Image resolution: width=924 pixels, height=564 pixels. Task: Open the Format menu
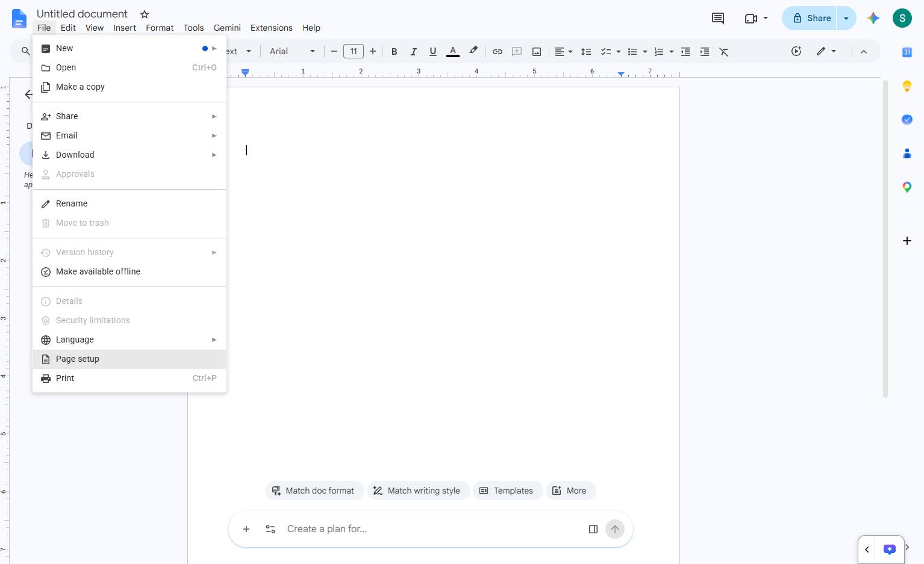click(160, 28)
